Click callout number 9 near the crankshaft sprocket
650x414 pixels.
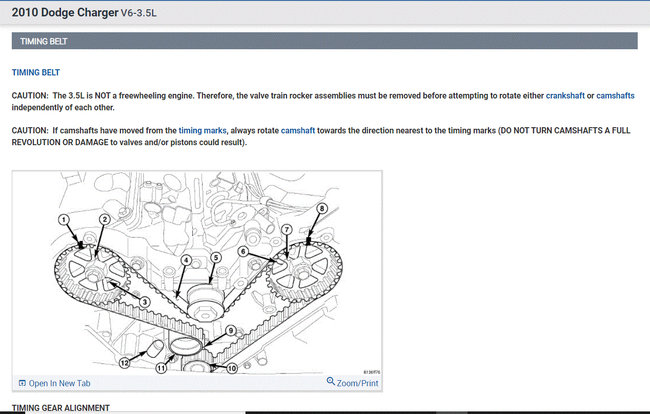point(229,331)
